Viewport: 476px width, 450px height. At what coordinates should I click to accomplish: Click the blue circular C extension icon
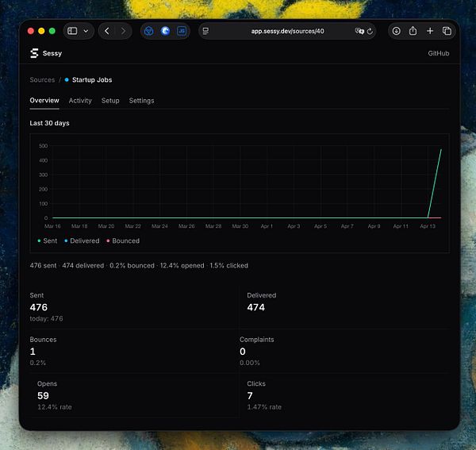(x=165, y=31)
